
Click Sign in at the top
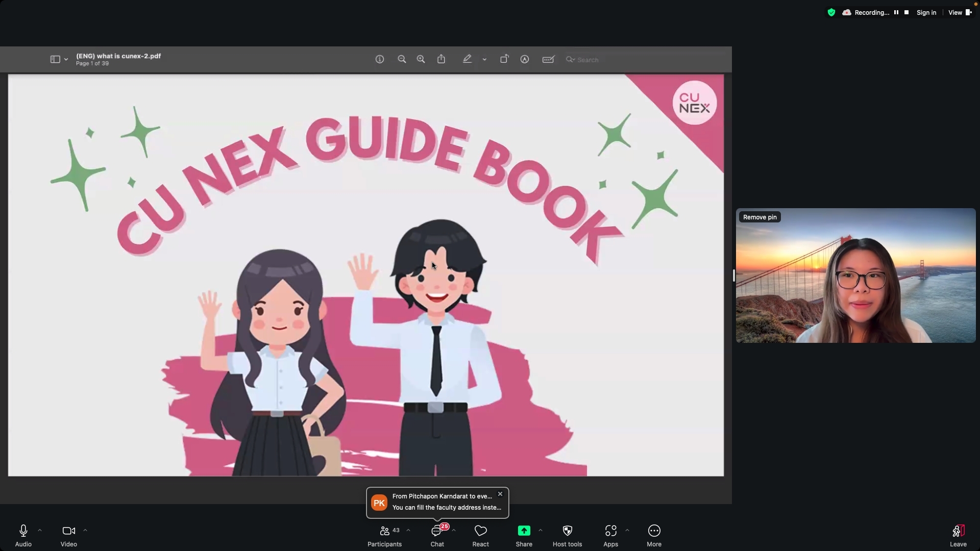[x=926, y=12]
